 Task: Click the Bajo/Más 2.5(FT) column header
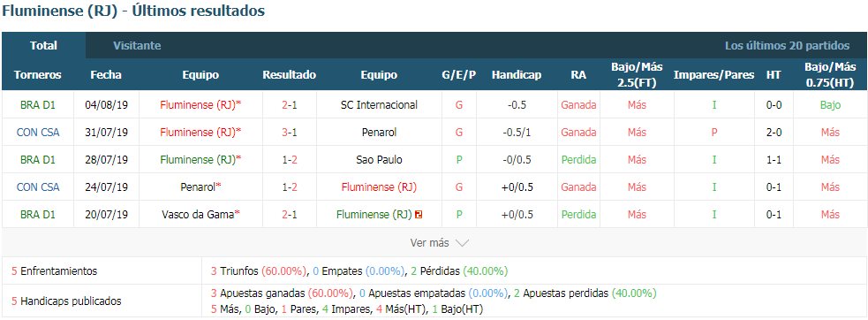(x=637, y=75)
